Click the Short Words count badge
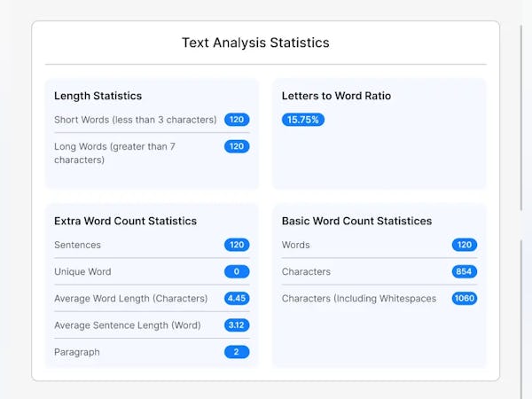The width and height of the screenshot is (532, 399). pyautogui.click(x=237, y=120)
